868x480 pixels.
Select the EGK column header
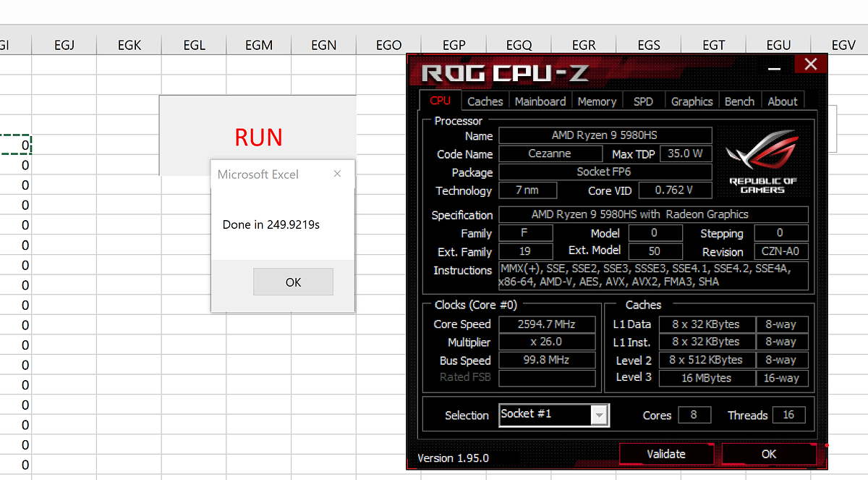pos(129,45)
